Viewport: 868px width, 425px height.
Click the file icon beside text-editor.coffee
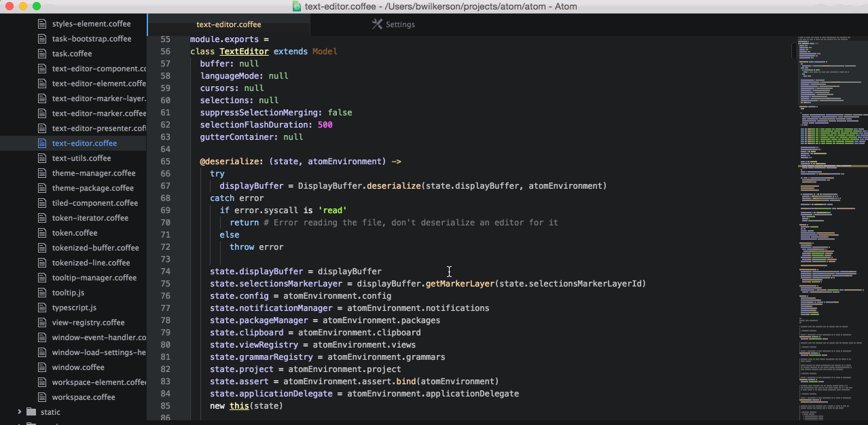click(41, 143)
